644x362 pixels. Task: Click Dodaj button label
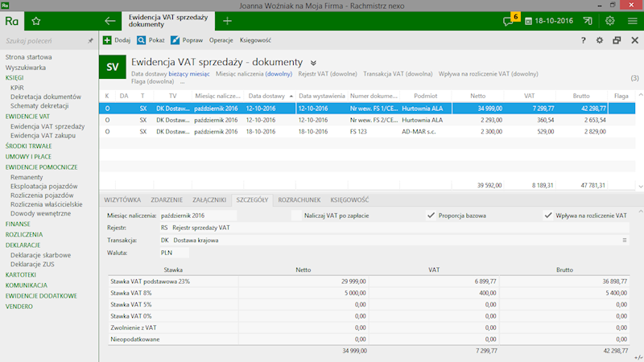(x=122, y=40)
